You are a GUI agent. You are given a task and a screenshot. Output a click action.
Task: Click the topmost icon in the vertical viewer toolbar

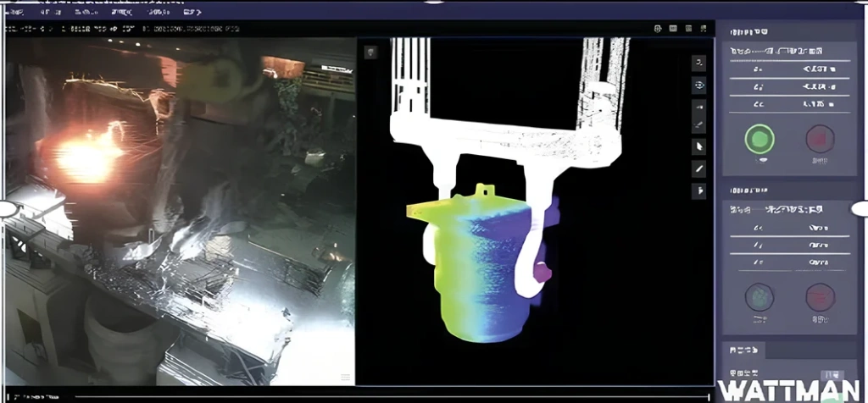pyautogui.click(x=699, y=63)
